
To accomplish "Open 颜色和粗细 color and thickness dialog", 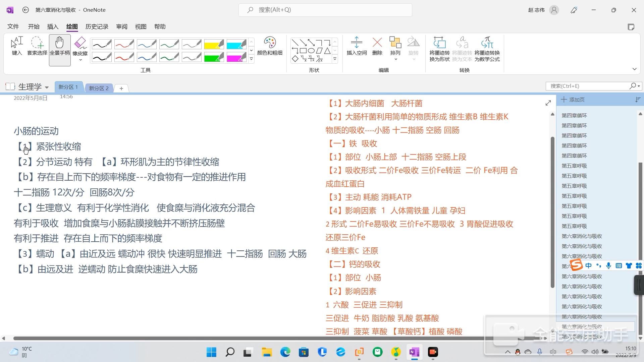I will pyautogui.click(x=270, y=46).
